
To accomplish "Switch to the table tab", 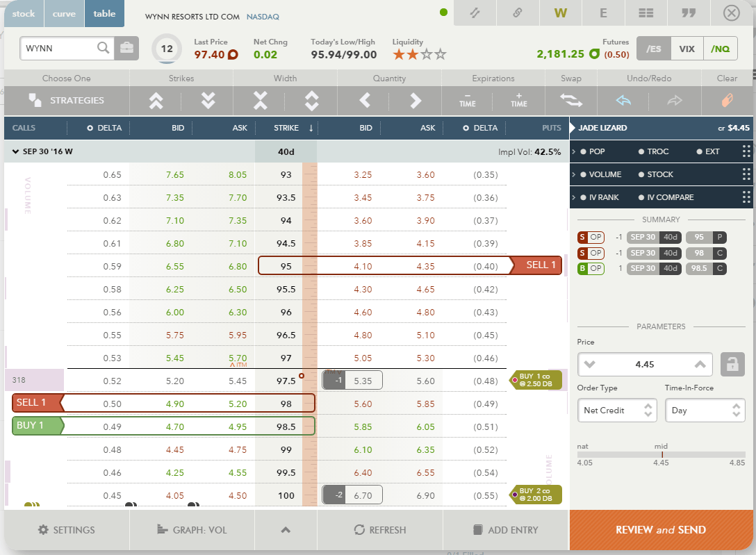I will pyautogui.click(x=104, y=13).
